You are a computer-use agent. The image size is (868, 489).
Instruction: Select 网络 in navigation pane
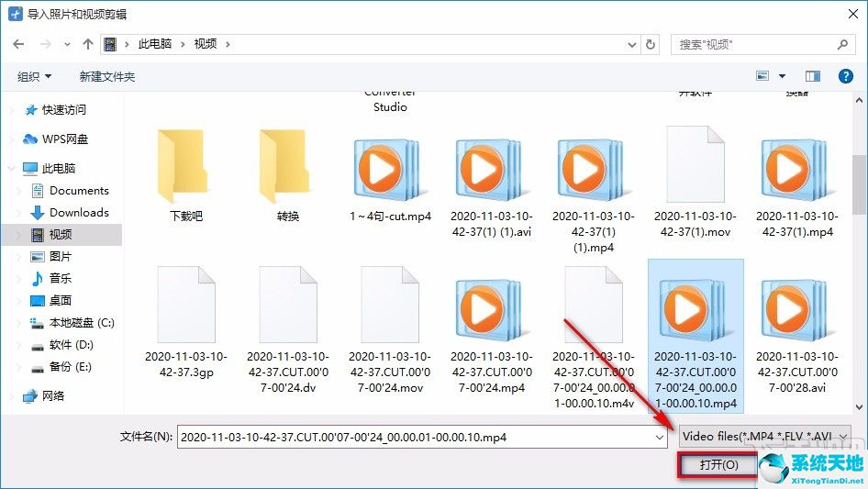point(44,396)
